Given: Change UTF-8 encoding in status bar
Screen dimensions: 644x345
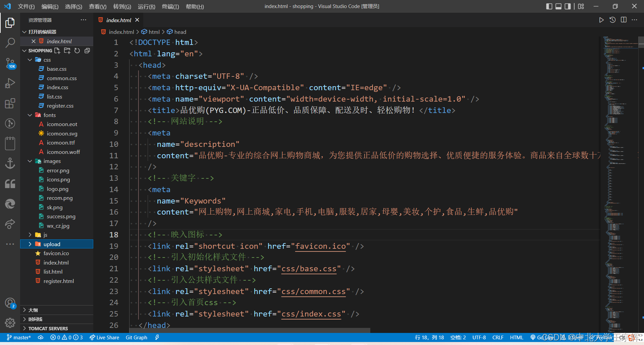Looking at the screenshot, I should coord(479,337).
